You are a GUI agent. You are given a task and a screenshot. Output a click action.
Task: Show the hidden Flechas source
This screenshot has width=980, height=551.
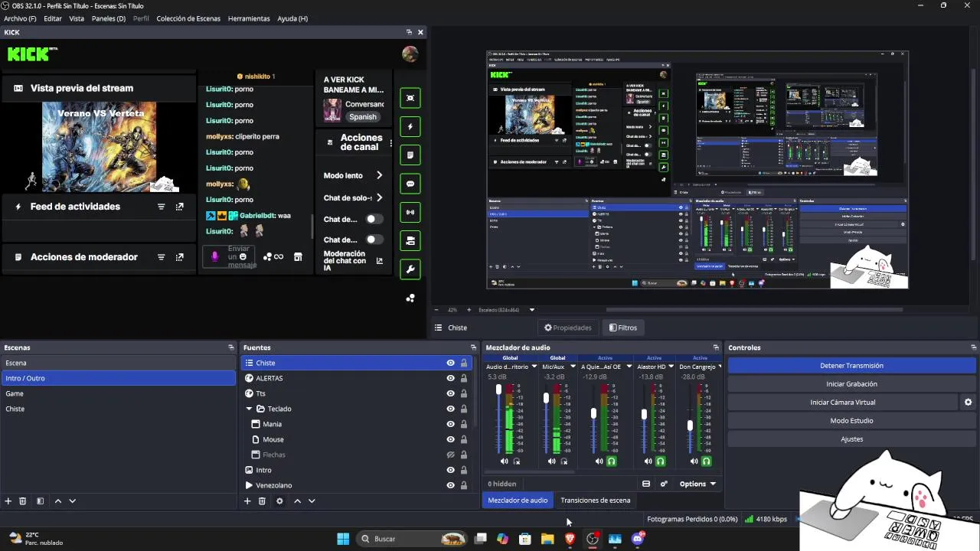pos(451,455)
